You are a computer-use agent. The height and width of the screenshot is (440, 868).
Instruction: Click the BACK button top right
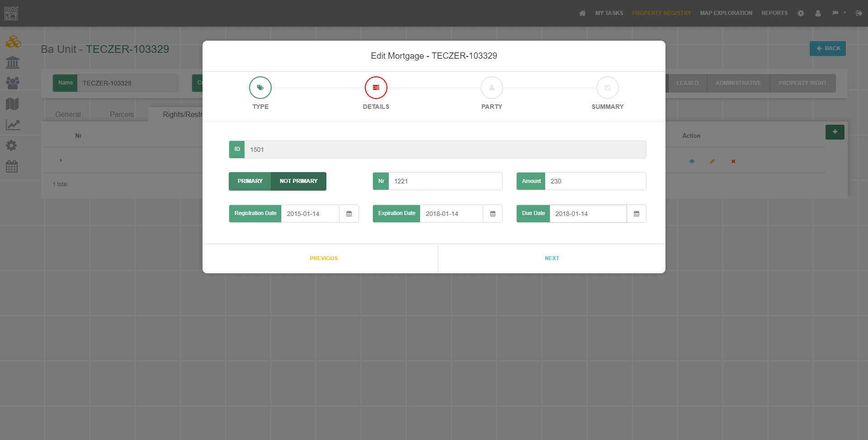(828, 48)
